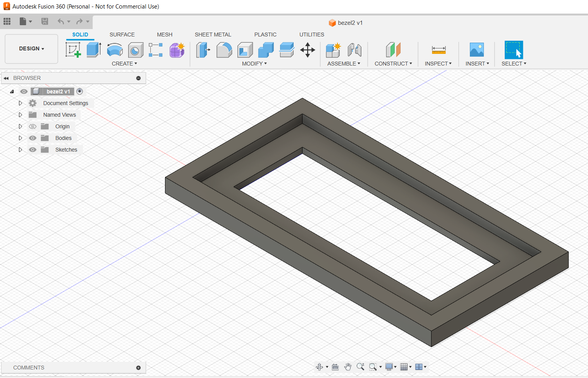Show the hidden Origin folder
588x378 pixels.
click(33, 126)
